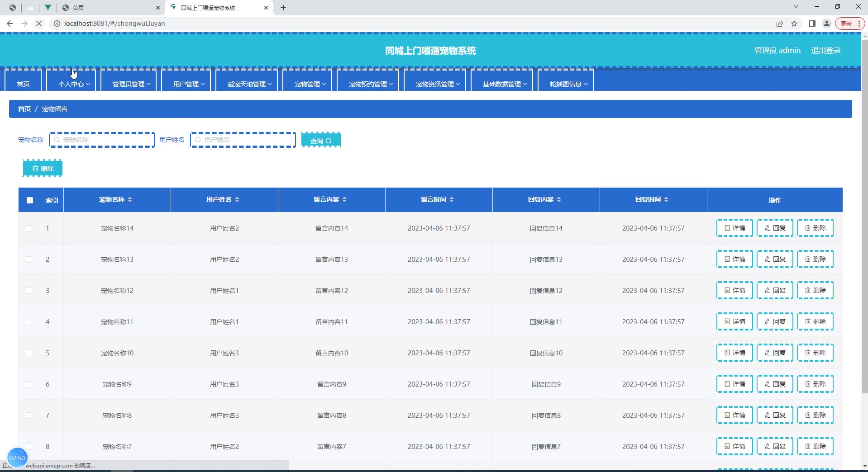Tick the checkbox for row 5

(x=29, y=353)
